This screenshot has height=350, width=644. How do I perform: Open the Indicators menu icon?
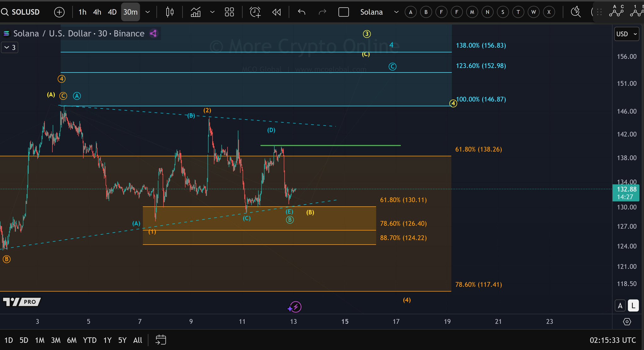tap(196, 12)
